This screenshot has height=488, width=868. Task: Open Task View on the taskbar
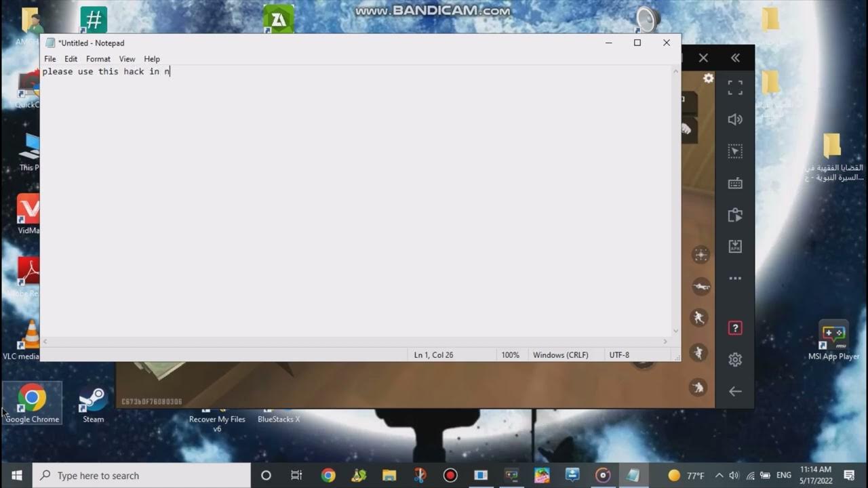296,475
